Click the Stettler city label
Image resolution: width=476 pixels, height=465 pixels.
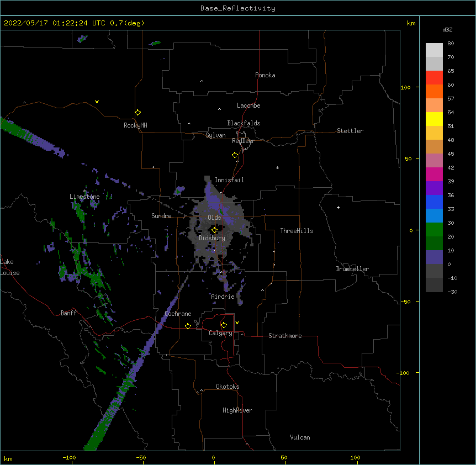(350, 131)
